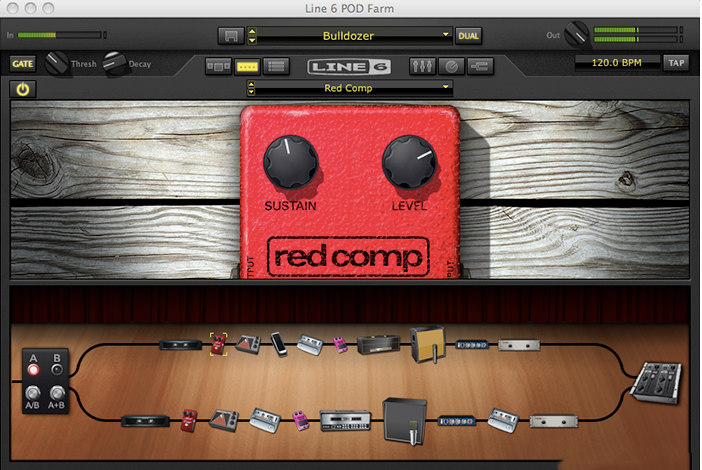The height and width of the screenshot is (470, 702).
Task: Select the pink pedal in tone A chain
Action: (340, 345)
